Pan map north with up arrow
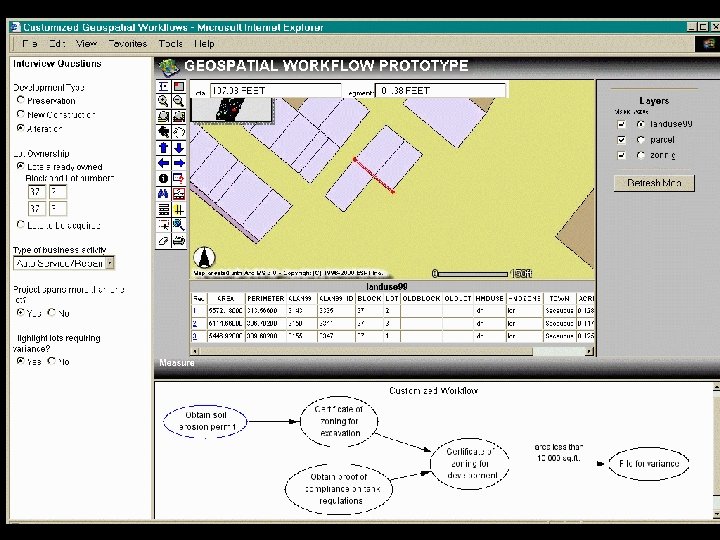Viewport: 720px width, 540px height. click(x=163, y=147)
